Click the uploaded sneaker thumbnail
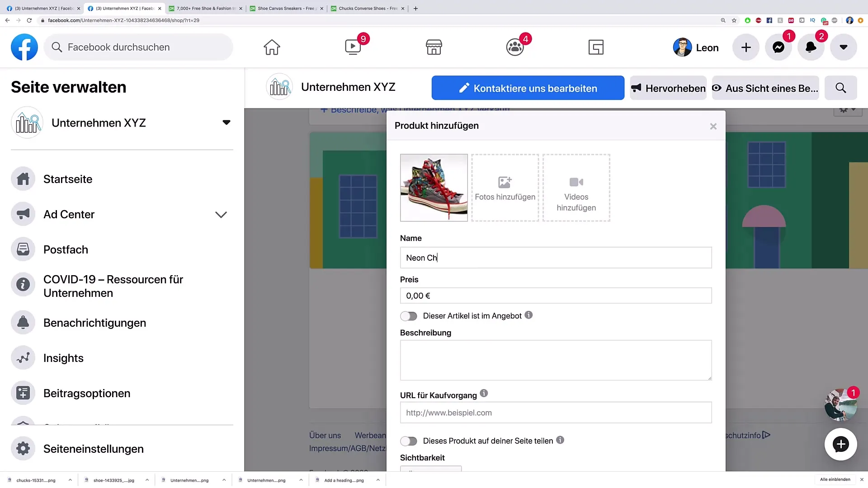 click(x=434, y=187)
